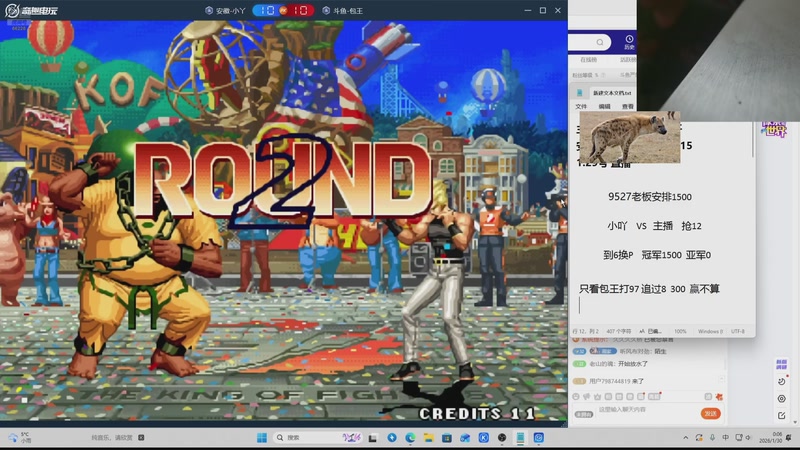Click the search magnifier icon in Douyu header
This screenshot has height=450, width=800.
coord(600,42)
